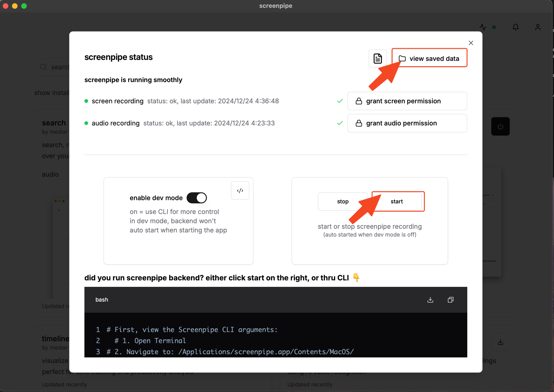Image resolution: width=554 pixels, height=392 pixels.
Task: Open the notifications bell
Action: pyautogui.click(x=515, y=27)
